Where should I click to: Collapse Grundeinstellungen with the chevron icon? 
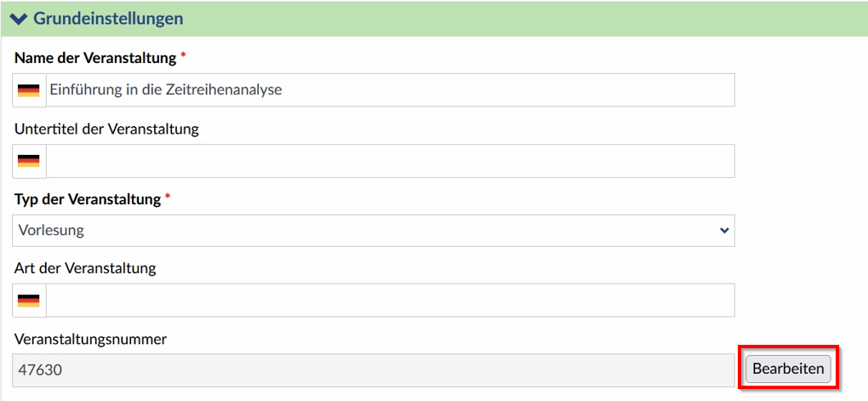click(18, 18)
